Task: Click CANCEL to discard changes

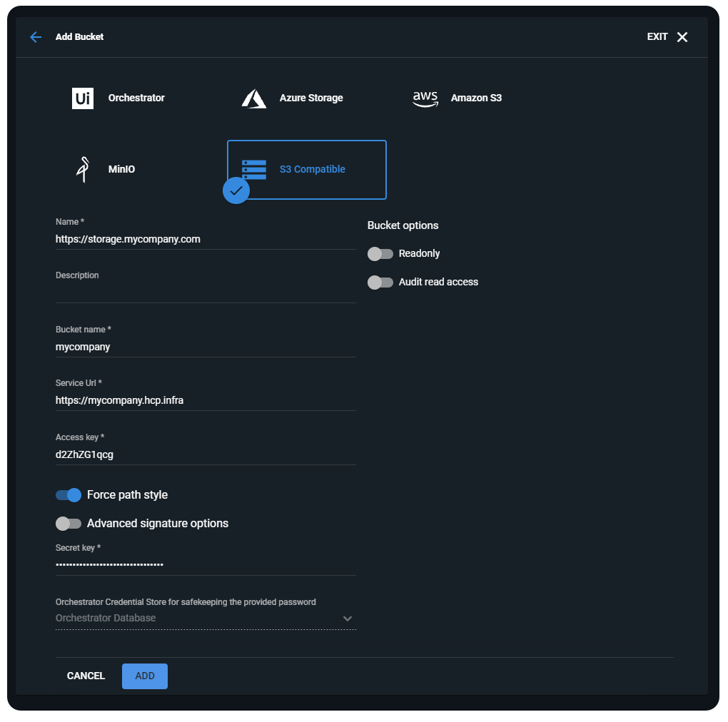Action: point(86,676)
